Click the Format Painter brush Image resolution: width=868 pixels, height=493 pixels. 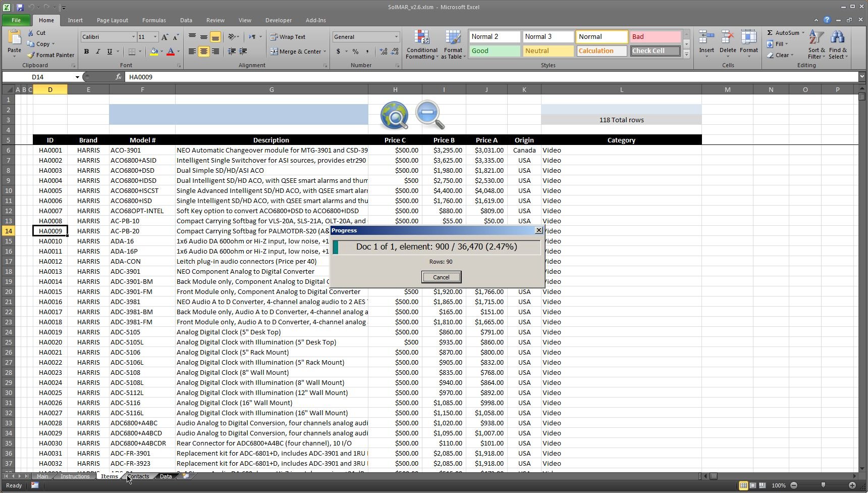point(31,55)
